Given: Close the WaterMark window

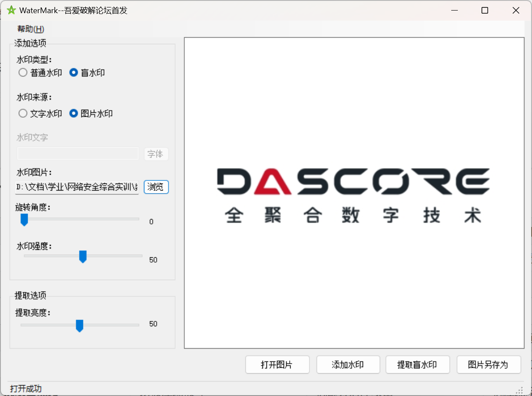Looking at the screenshot, I should pos(516,11).
